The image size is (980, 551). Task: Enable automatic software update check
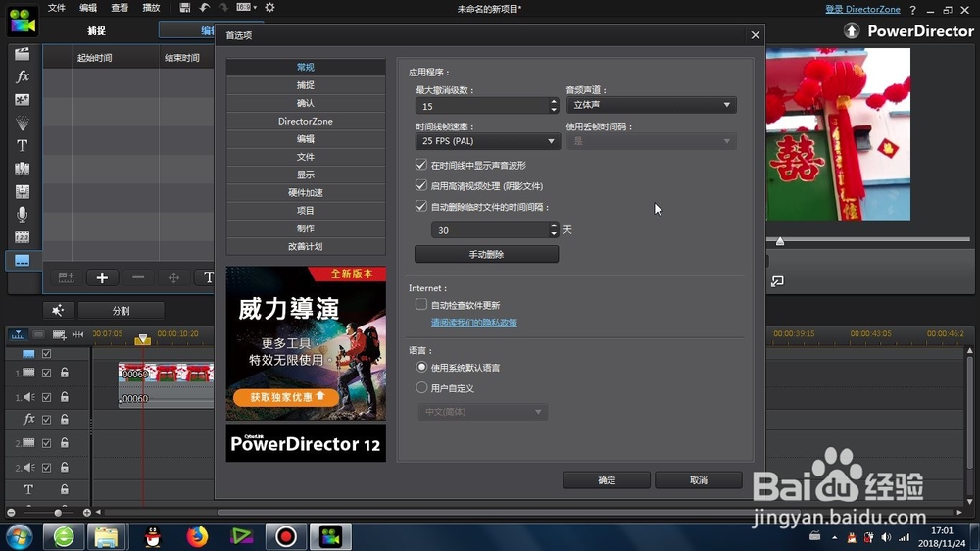coord(421,304)
